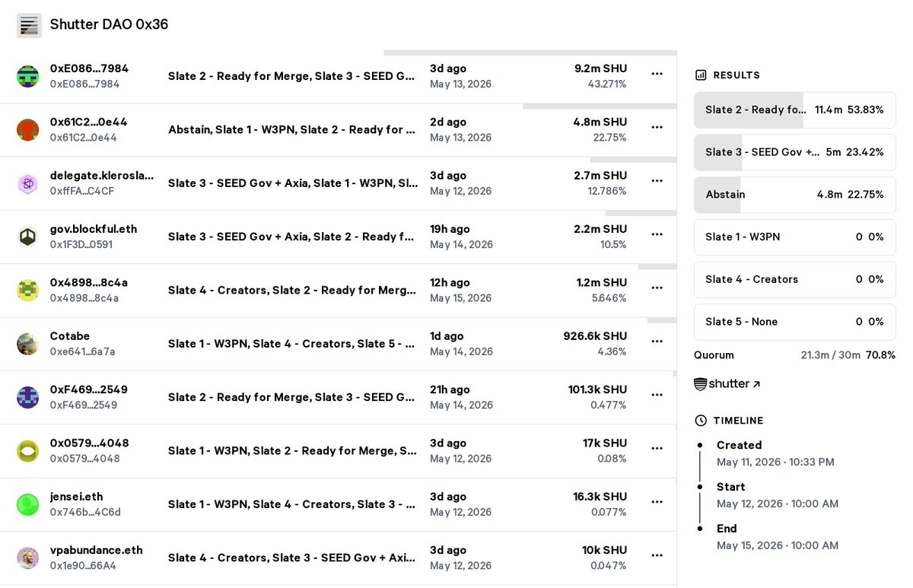Select Slate 3 - SEED Gov result bar

795,152
